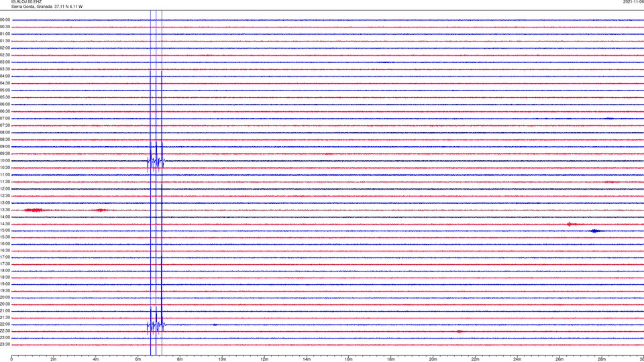Click the 00:00 trace time label
Viewport: 644px width, 362px height.
pyautogui.click(x=5, y=19)
